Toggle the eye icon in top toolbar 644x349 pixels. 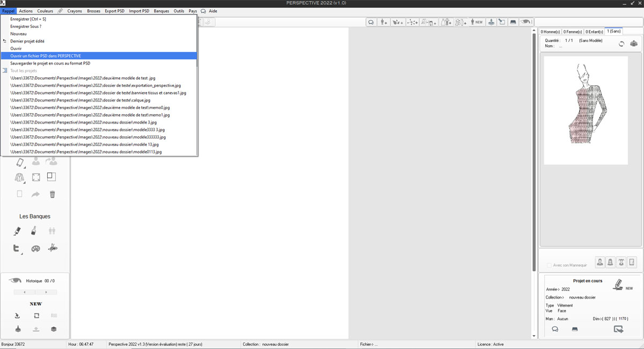[x=526, y=22]
